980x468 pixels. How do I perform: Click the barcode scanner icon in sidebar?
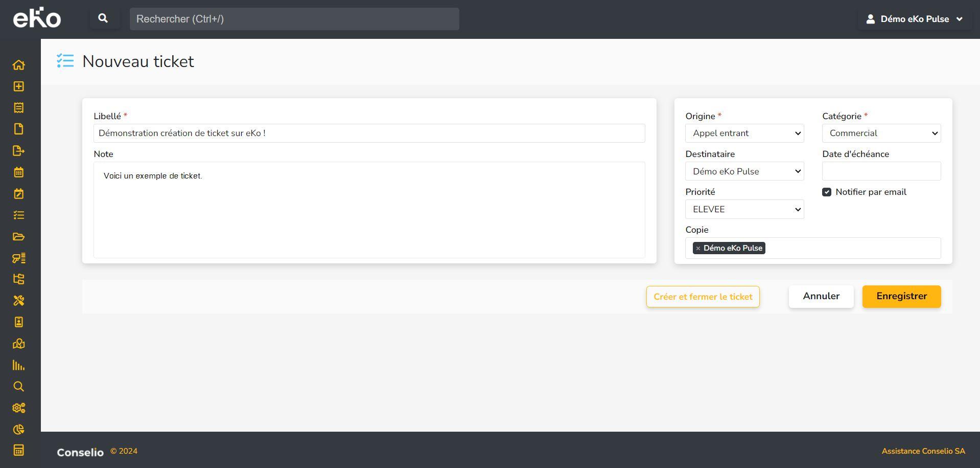pos(19,258)
